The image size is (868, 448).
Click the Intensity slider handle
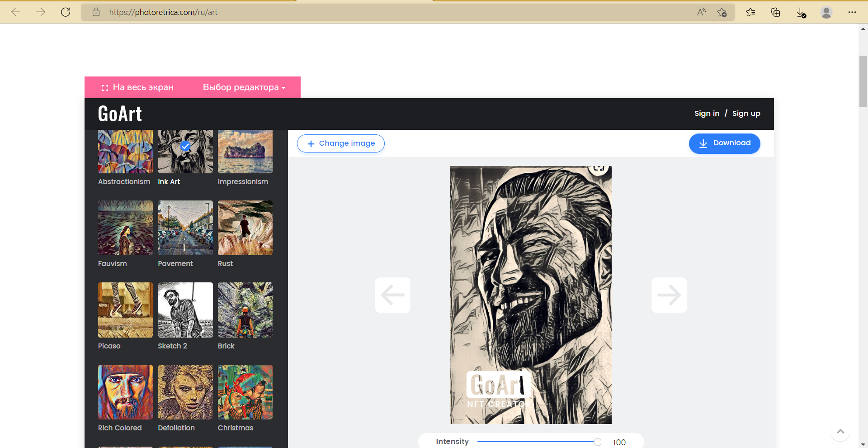click(x=598, y=442)
